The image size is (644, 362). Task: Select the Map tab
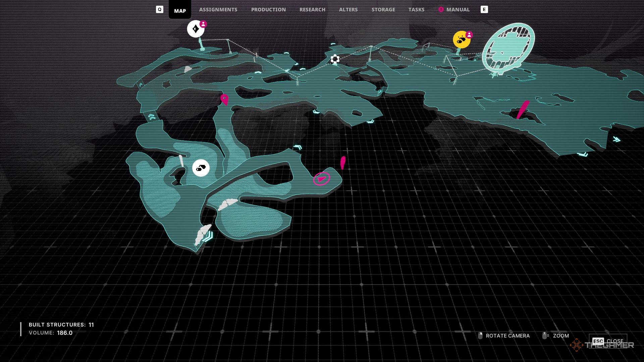[180, 10]
